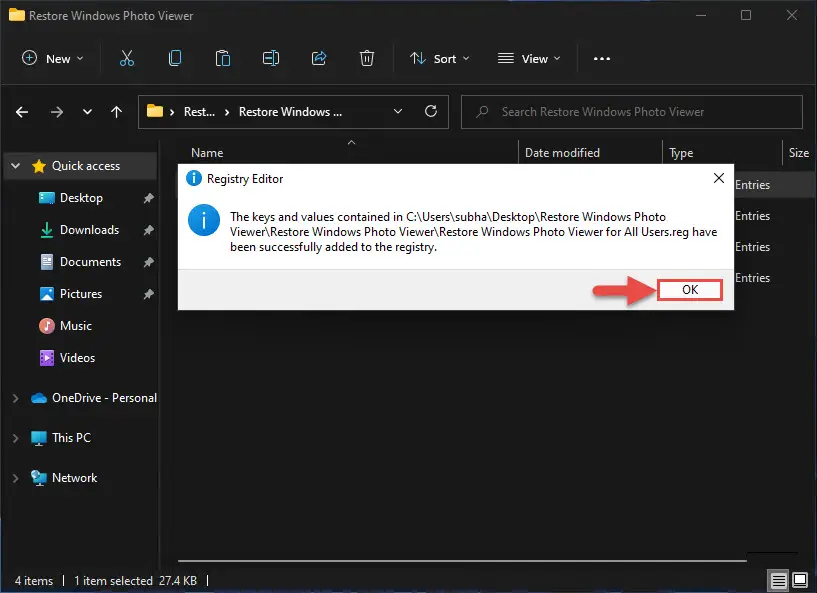
Task: Click '1 item selected 27.4 KB' status text
Action: click(135, 580)
